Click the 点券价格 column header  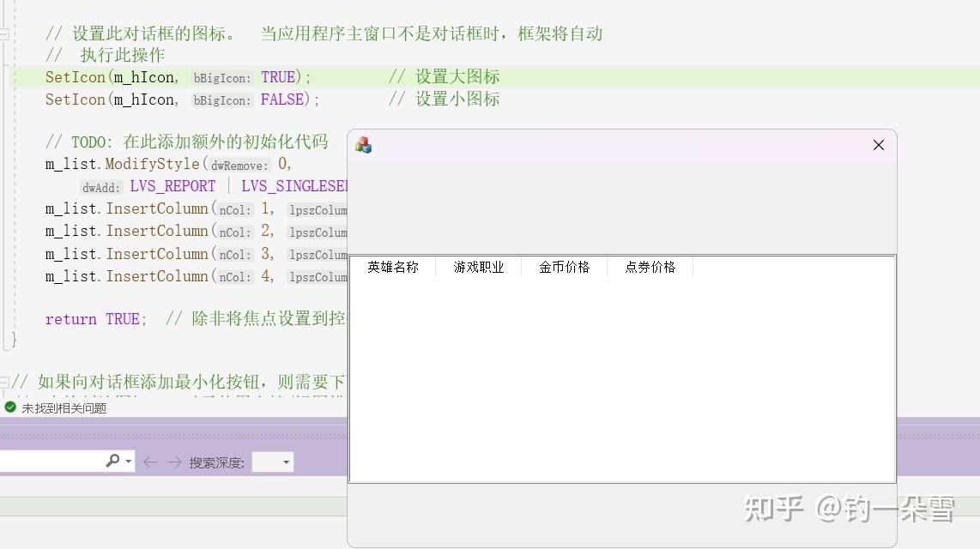click(650, 267)
